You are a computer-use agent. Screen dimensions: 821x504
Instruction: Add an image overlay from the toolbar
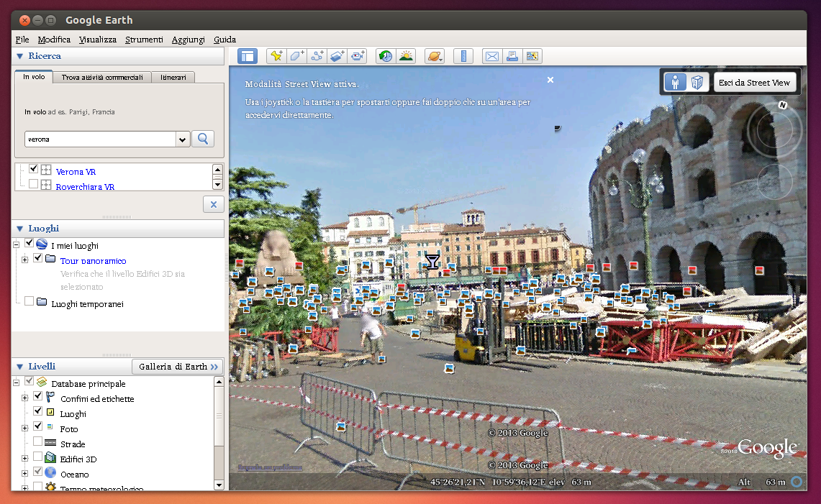click(x=337, y=56)
